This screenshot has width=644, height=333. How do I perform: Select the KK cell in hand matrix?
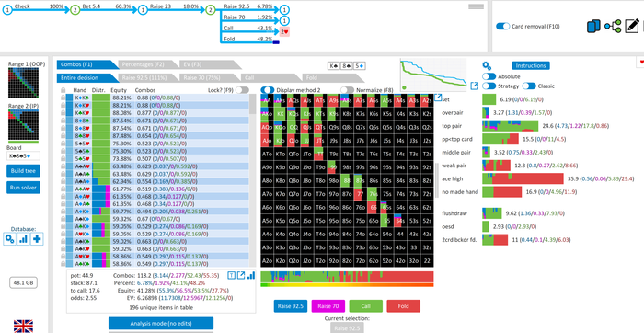coord(280,114)
